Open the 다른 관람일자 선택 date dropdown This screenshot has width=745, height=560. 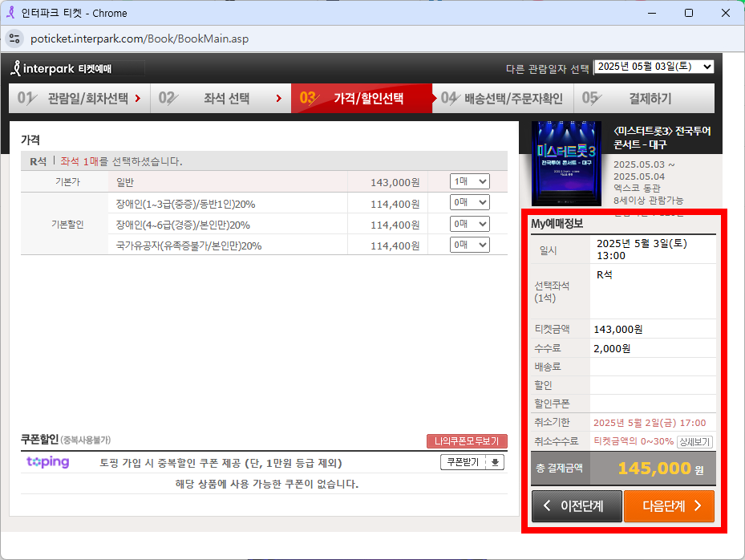[654, 67]
